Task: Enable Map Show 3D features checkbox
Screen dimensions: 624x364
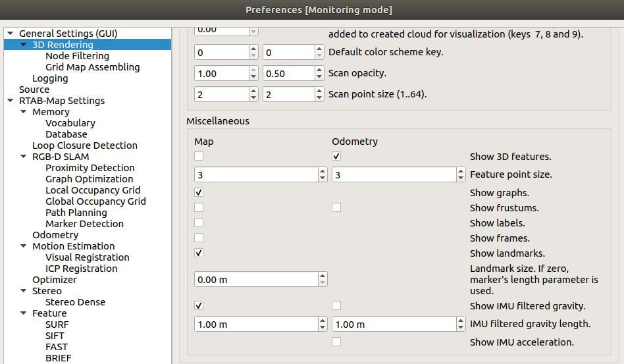Action: (x=199, y=156)
